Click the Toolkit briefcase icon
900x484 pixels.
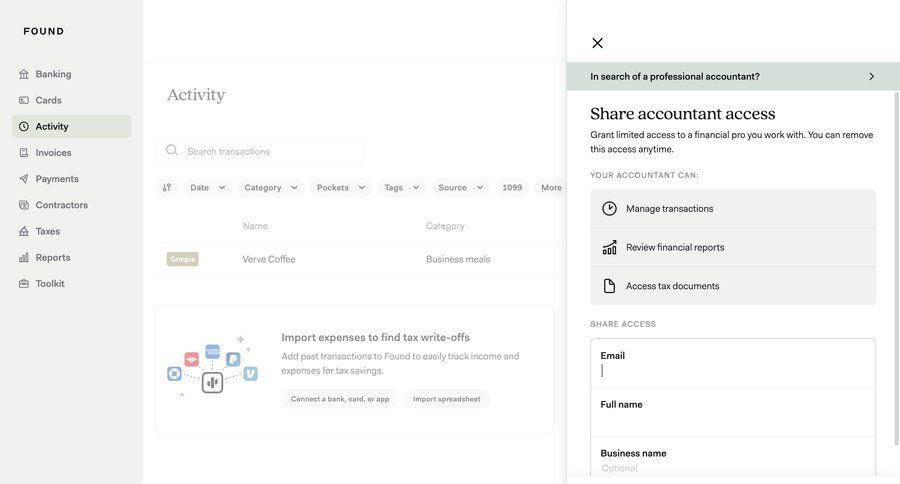24,284
